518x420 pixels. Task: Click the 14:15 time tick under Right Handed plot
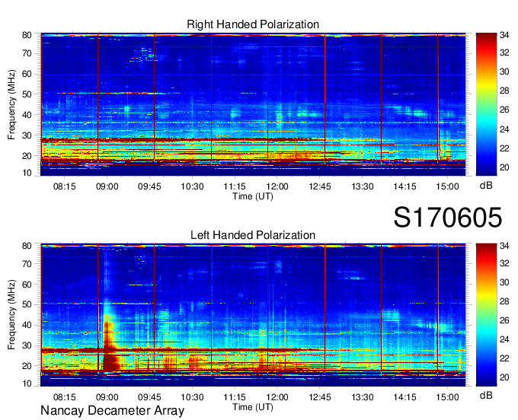(404, 186)
